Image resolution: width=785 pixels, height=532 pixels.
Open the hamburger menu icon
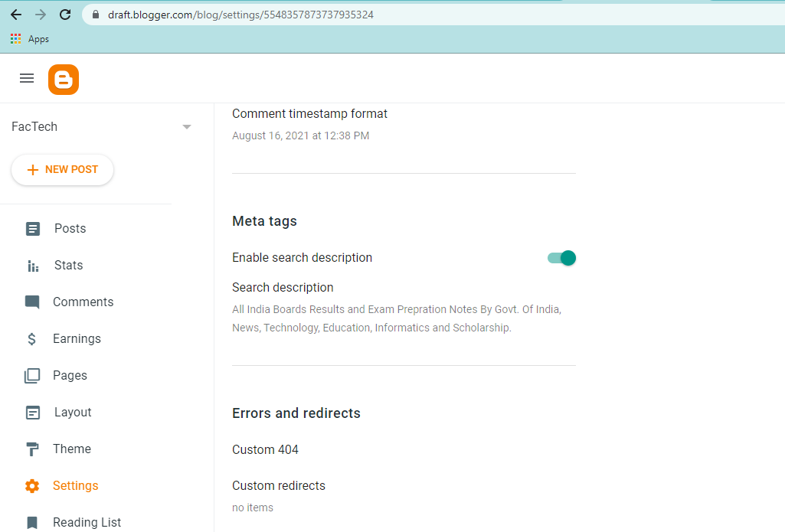pos(27,78)
